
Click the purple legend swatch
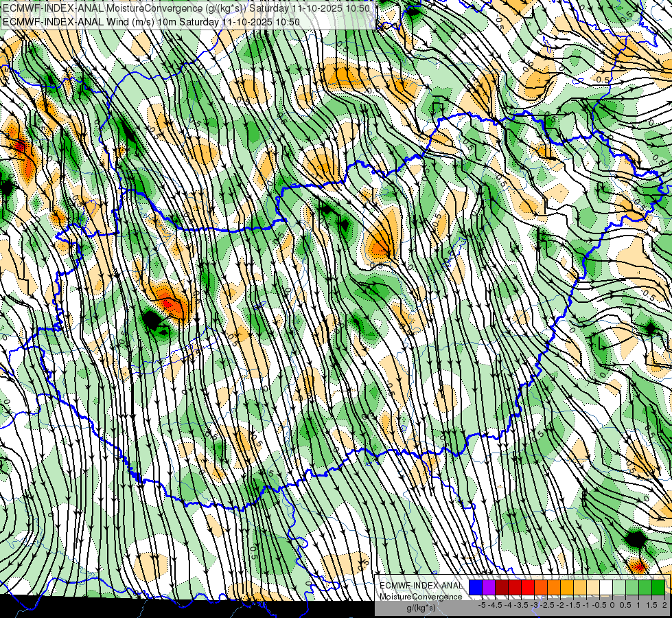tap(489, 587)
